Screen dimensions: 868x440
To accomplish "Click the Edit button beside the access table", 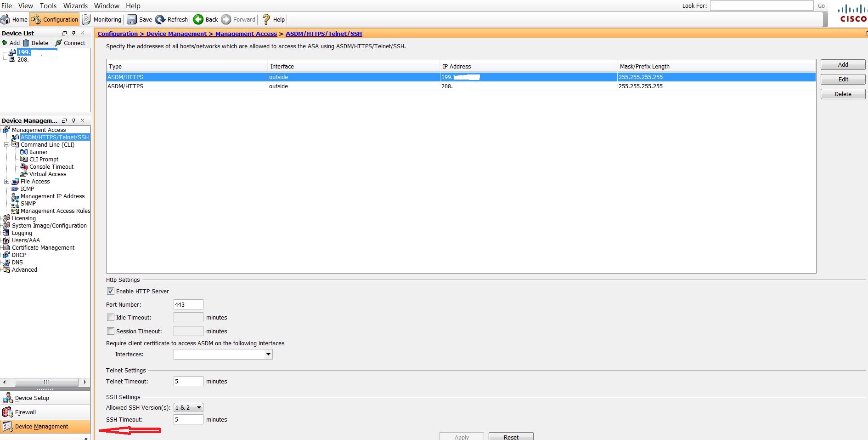I will point(843,79).
